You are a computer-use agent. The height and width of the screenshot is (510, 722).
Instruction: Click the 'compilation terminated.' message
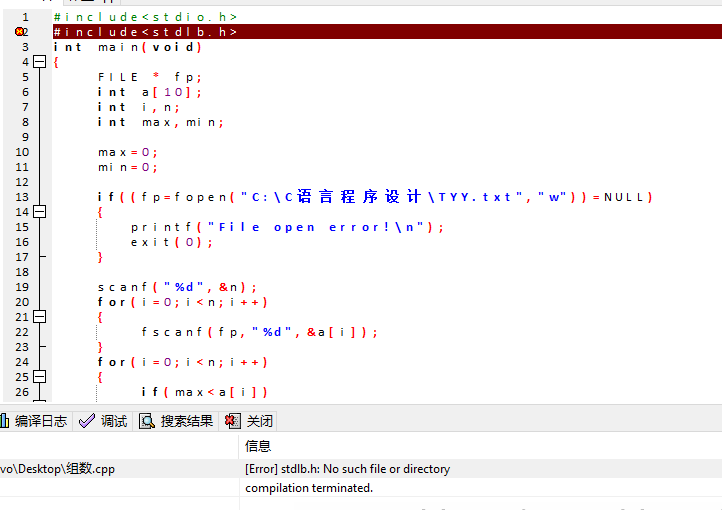309,488
